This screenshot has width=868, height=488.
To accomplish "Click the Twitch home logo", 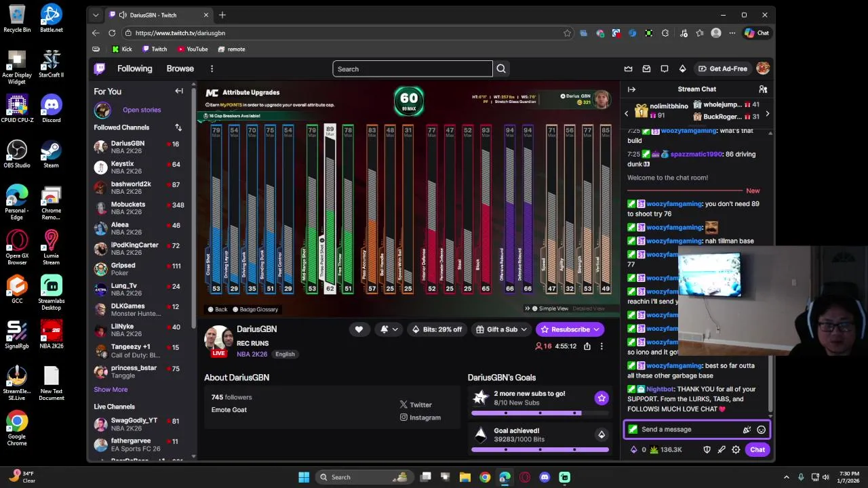I will [100, 68].
